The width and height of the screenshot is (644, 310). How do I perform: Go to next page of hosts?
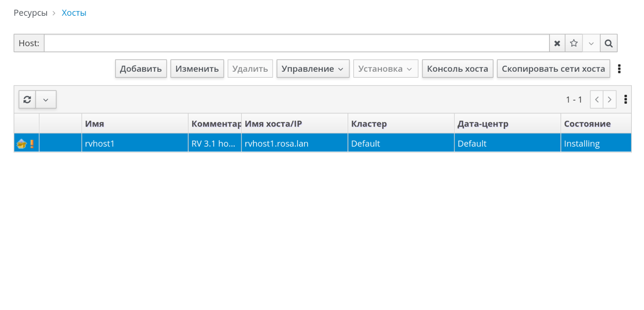pyautogui.click(x=610, y=100)
